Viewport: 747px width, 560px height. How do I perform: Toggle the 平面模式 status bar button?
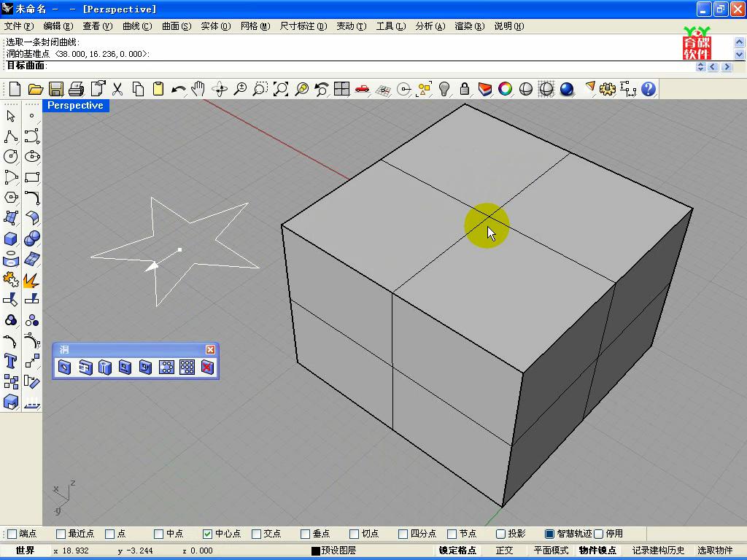click(551, 551)
